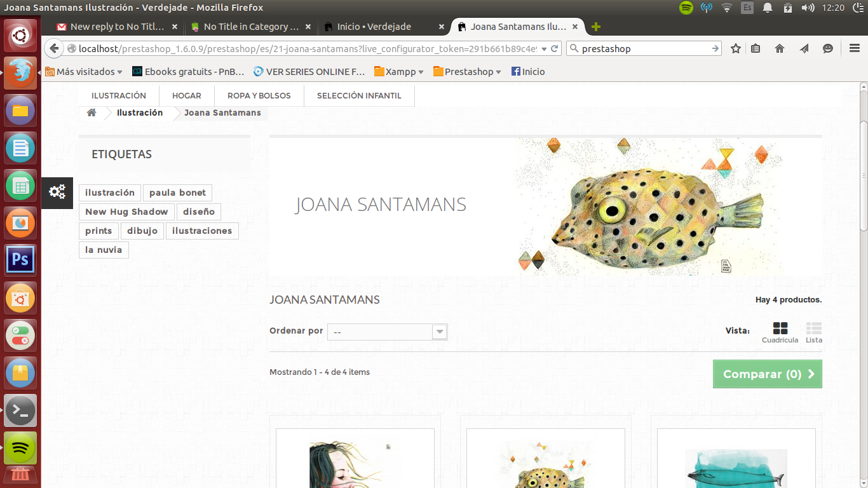Open the HOGAR menu category
Viewport: 868px width, 488px height.
pyautogui.click(x=187, y=96)
